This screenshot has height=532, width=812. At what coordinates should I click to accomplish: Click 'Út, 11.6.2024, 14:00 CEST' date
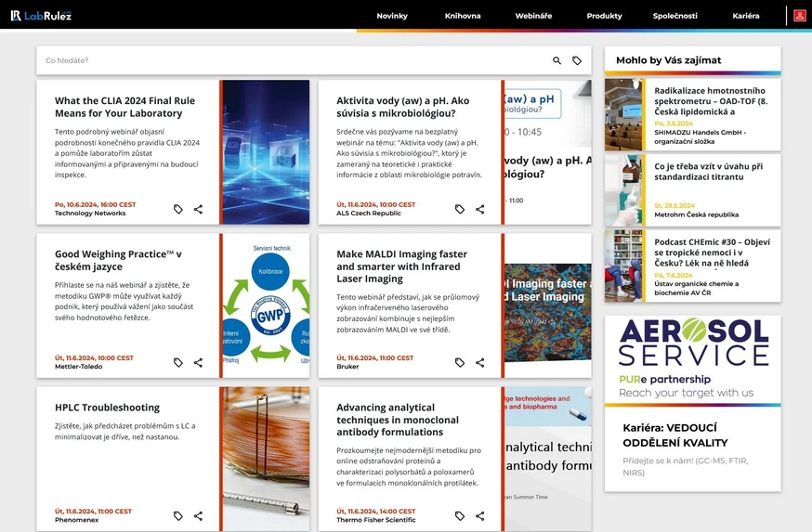coord(376,511)
